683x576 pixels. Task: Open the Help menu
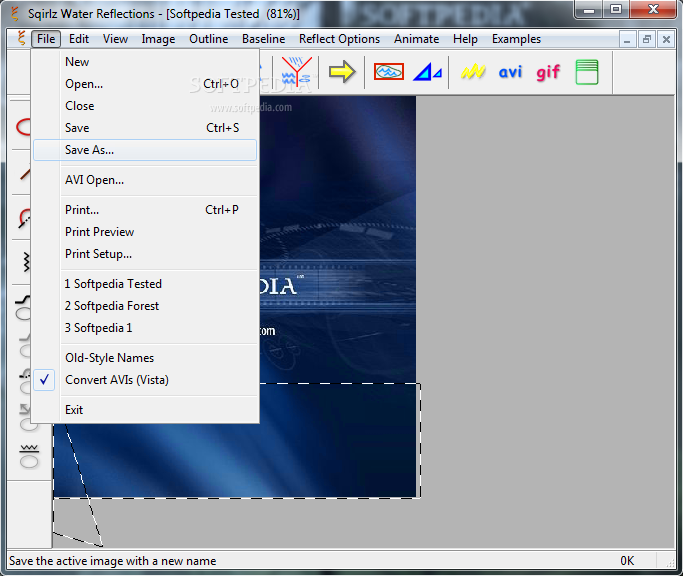(465, 39)
